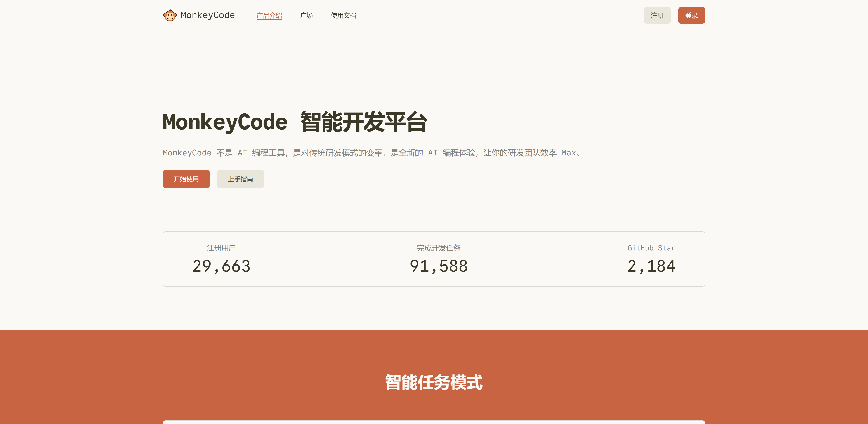Click the 智能开发平台 text in hero title
The width and height of the screenshot is (868, 424).
click(x=363, y=122)
